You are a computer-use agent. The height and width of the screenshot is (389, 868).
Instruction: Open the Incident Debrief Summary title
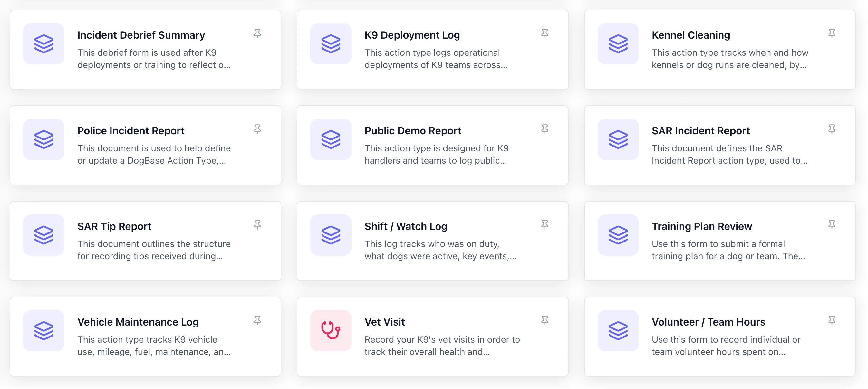[141, 35]
